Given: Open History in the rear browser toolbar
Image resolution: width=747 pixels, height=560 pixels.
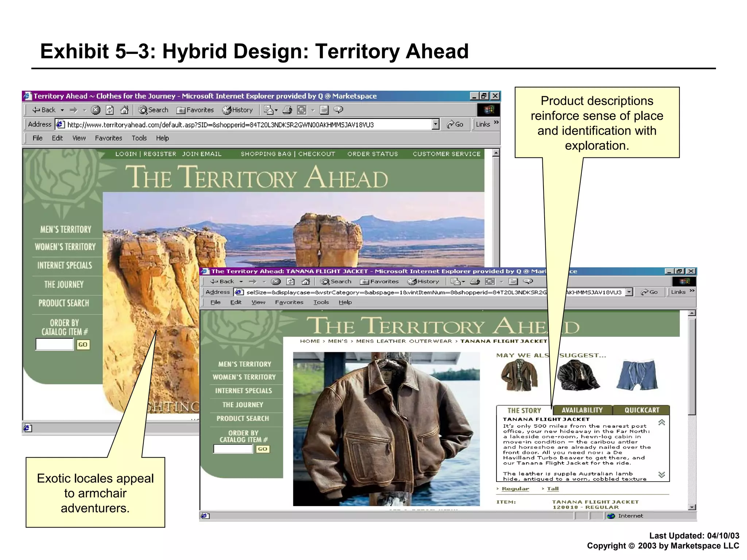Looking at the screenshot, I should pos(237,110).
